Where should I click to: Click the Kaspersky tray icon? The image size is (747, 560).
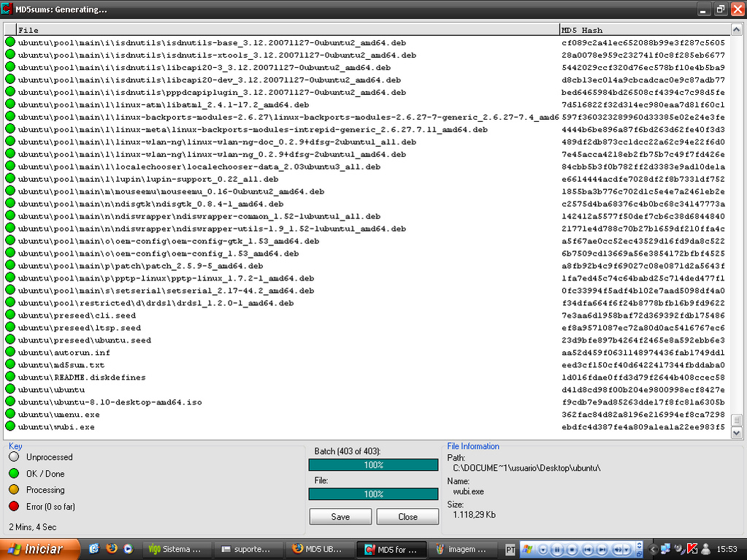[x=692, y=549]
